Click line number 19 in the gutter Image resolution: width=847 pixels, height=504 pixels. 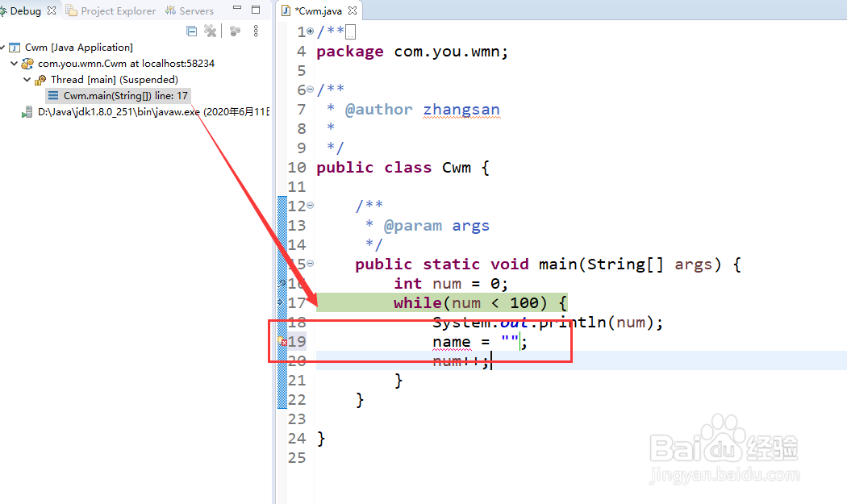pos(297,341)
